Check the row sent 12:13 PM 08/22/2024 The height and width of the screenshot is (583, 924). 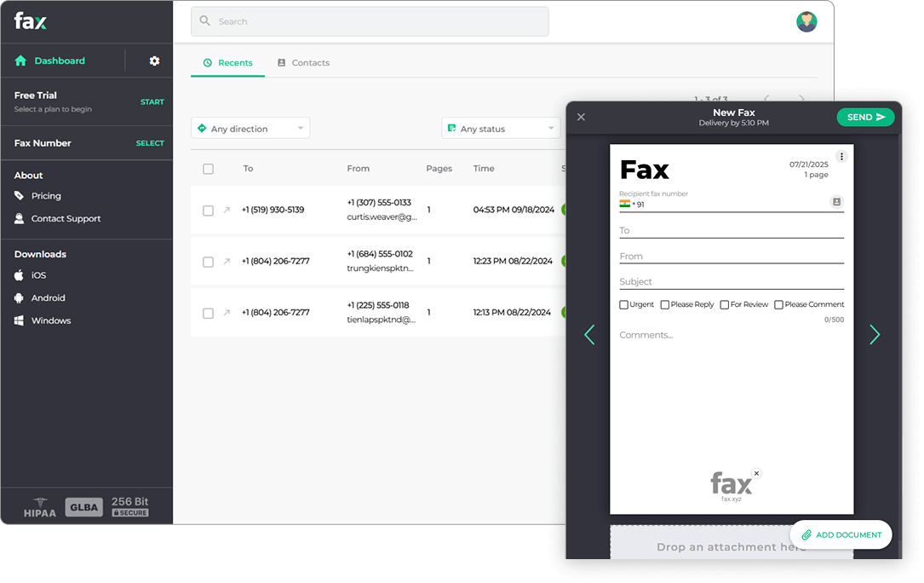pyautogui.click(x=208, y=313)
